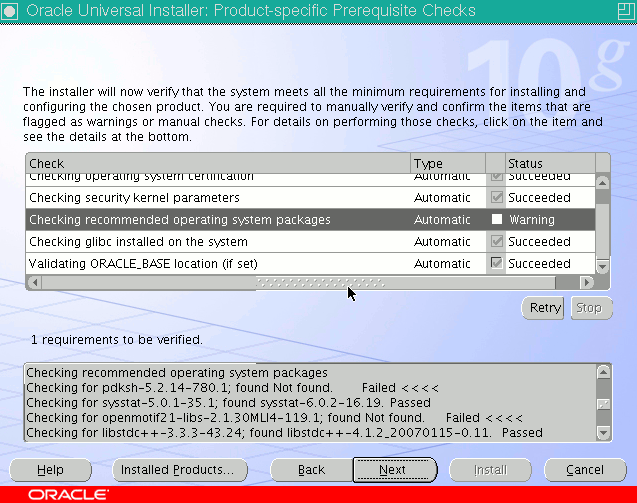637x503 pixels.
Task: Go Back to previous installer step
Action: click(x=312, y=470)
